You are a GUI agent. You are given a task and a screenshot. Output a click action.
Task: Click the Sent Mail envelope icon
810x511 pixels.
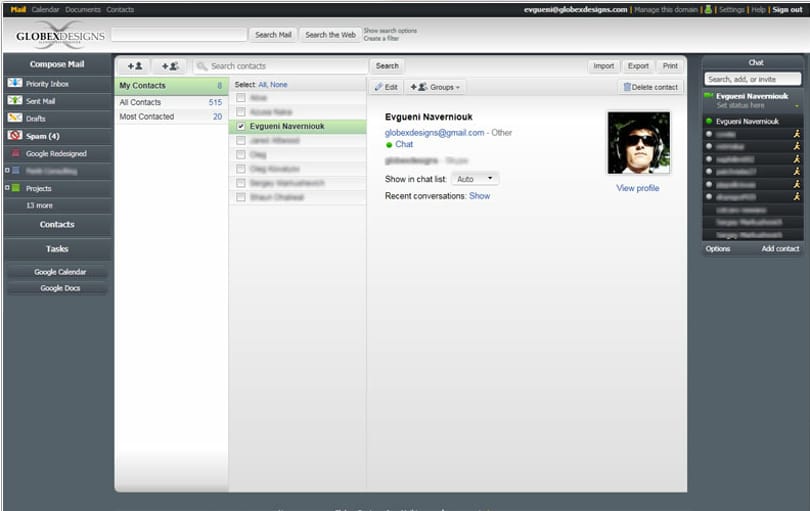15,100
